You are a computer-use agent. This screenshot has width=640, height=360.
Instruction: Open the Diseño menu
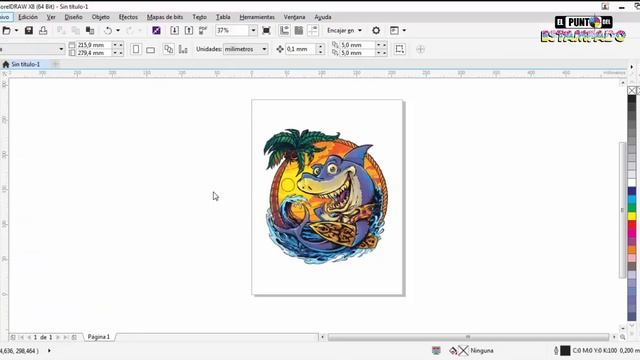coord(73,17)
